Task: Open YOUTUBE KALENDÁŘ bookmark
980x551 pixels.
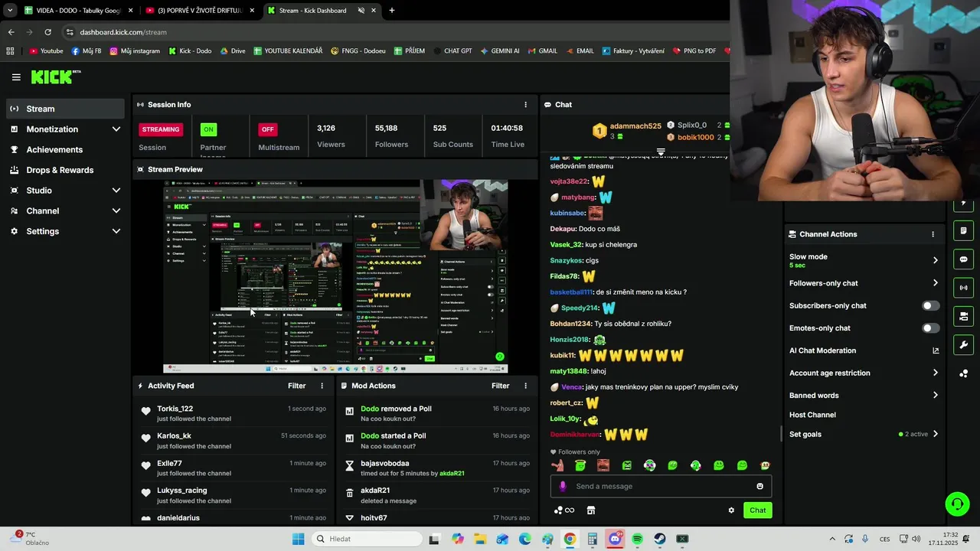Action: (x=288, y=51)
